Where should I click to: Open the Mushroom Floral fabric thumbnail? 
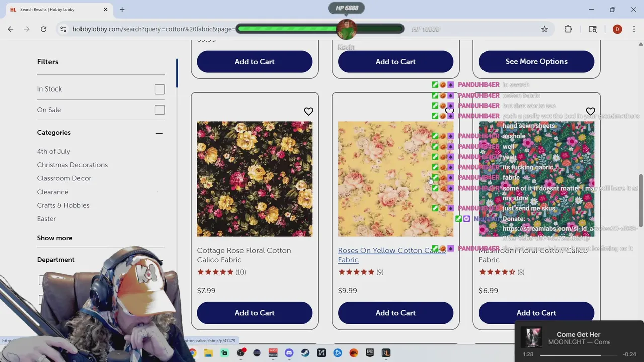[x=536, y=178]
